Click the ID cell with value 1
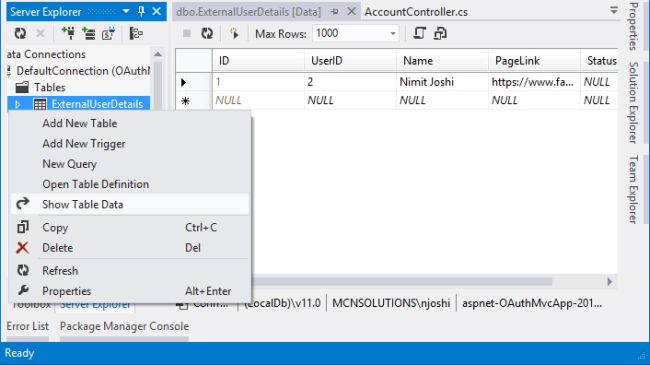The height and width of the screenshot is (365, 650). pos(258,82)
